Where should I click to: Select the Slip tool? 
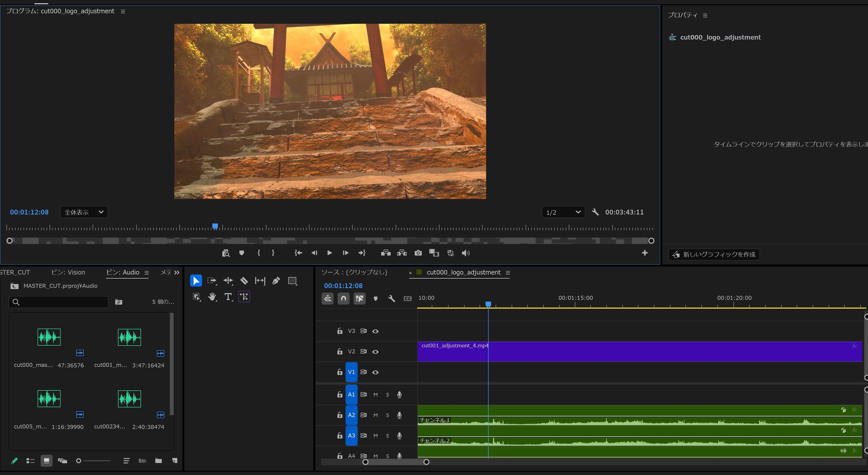click(260, 281)
